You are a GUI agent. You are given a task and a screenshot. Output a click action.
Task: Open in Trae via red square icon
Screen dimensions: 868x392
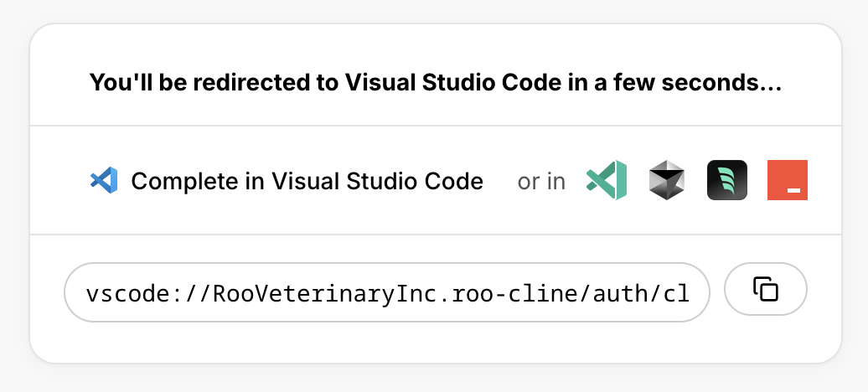(x=787, y=180)
